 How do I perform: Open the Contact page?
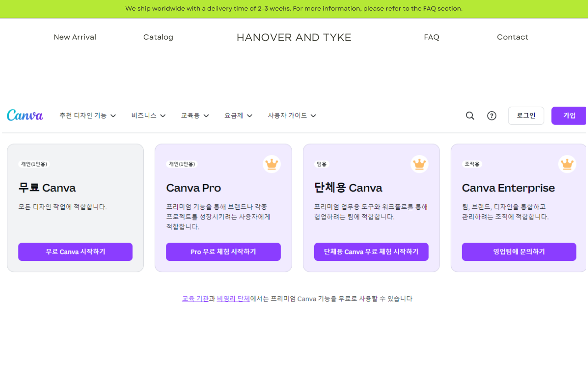(513, 37)
